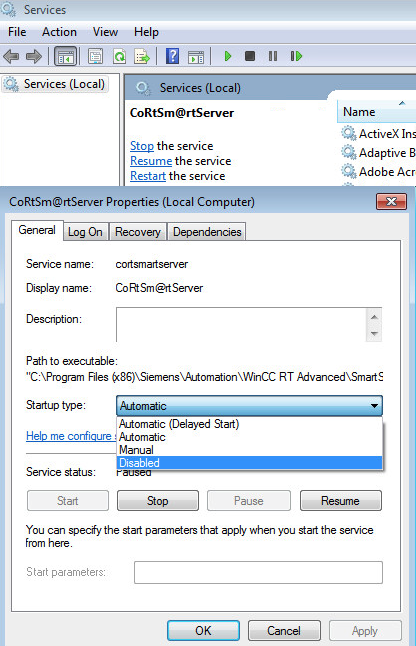Click the Export List toolbar icon

142,56
